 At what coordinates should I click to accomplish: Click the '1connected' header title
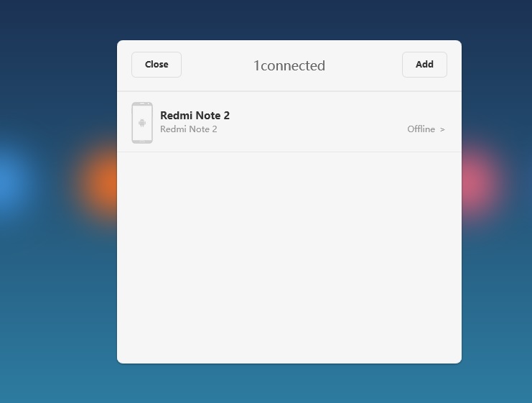[x=289, y=65]
